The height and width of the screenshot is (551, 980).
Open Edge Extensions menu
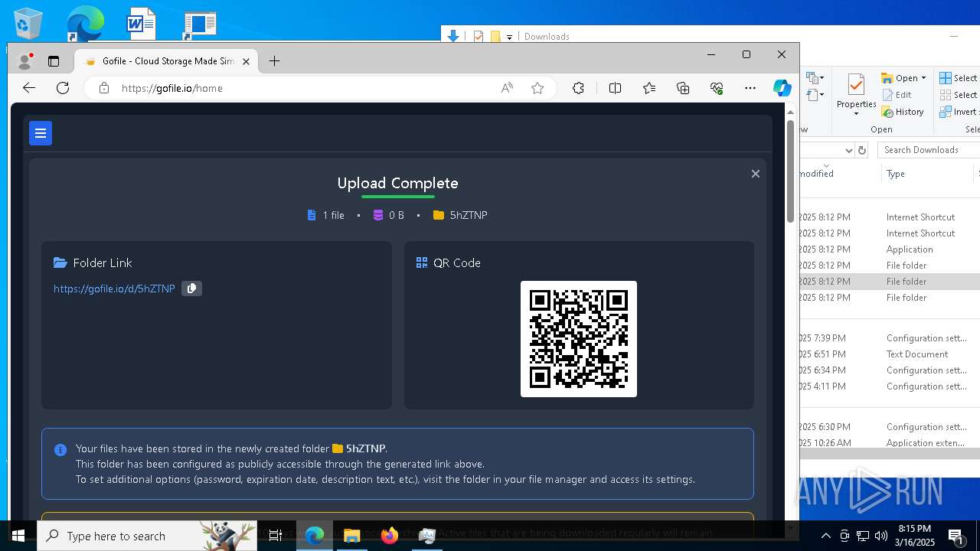(x=578, y=88)
